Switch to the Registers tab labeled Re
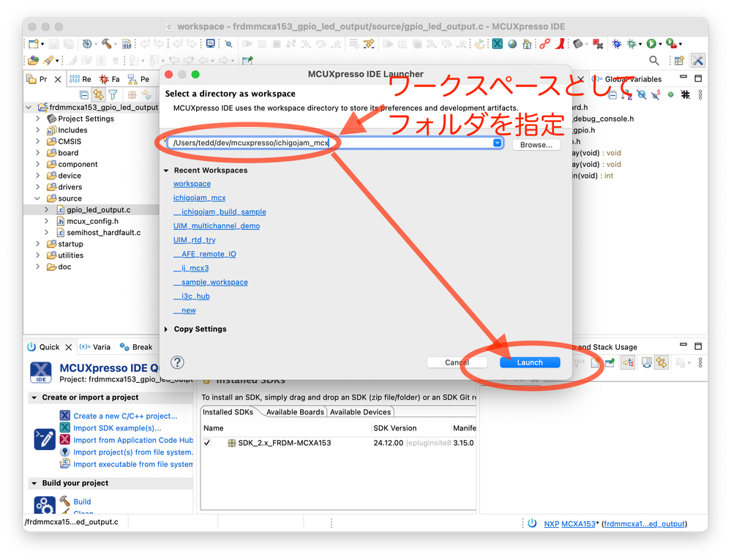Image resolution: width=731 pixels, height=560 pixels. tap(80, 79)
